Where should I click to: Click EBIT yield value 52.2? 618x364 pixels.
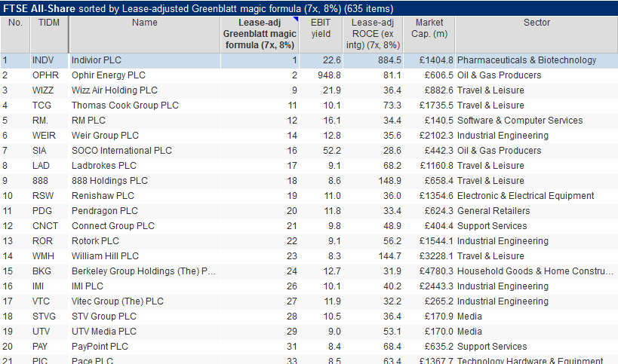pos(332,150)
